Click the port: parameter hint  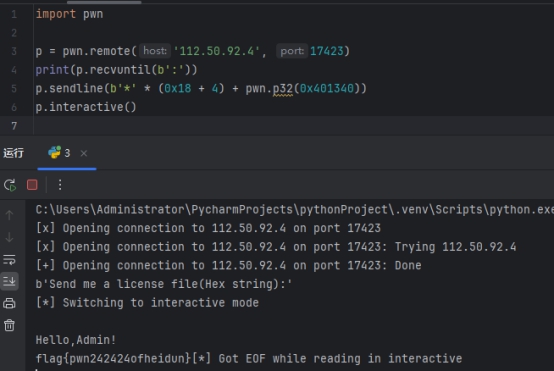(x=292, y=51)
